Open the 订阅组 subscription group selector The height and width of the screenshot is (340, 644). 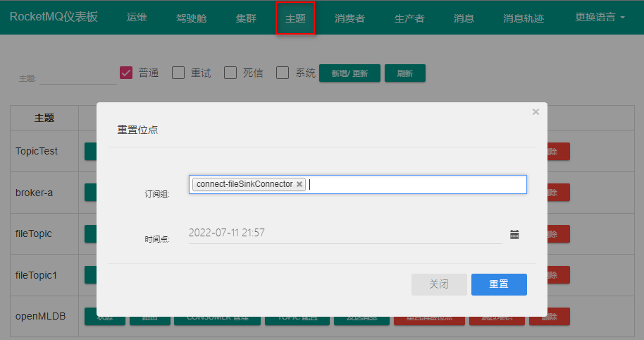click(x=416, y=184)
